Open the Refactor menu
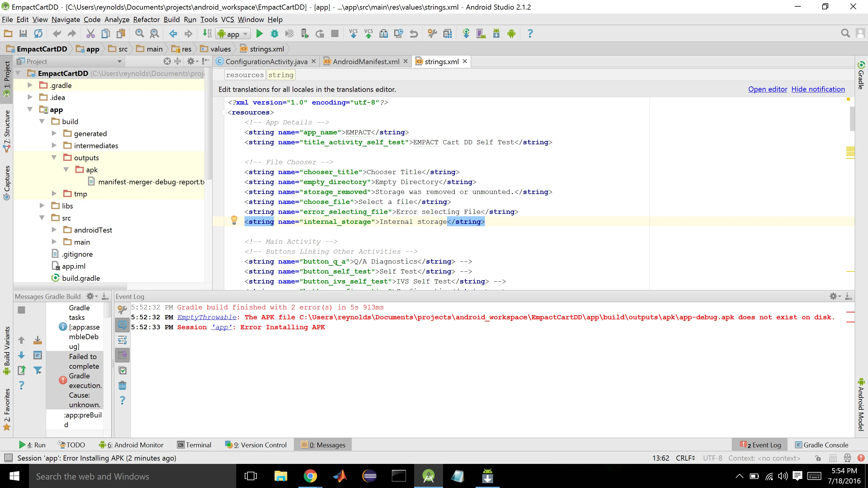Viewport: 868px width, 488px height. click(146, 20)
